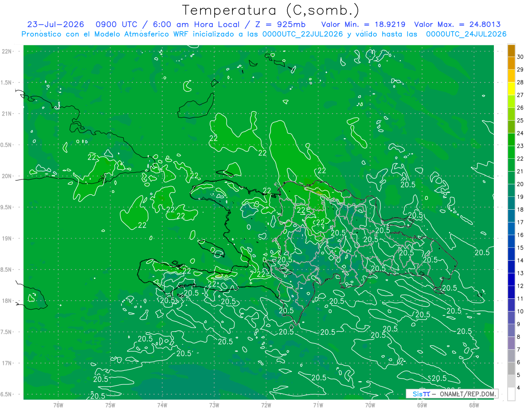Click the '18N' latitude axis label
The width and height of the screenshot is (532, 411).
7,301
